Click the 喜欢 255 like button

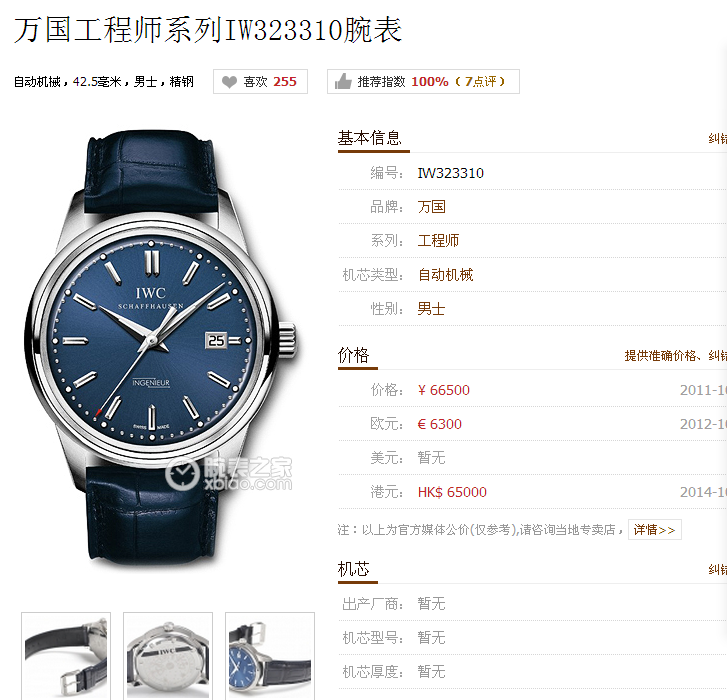(x=261, y=82)
